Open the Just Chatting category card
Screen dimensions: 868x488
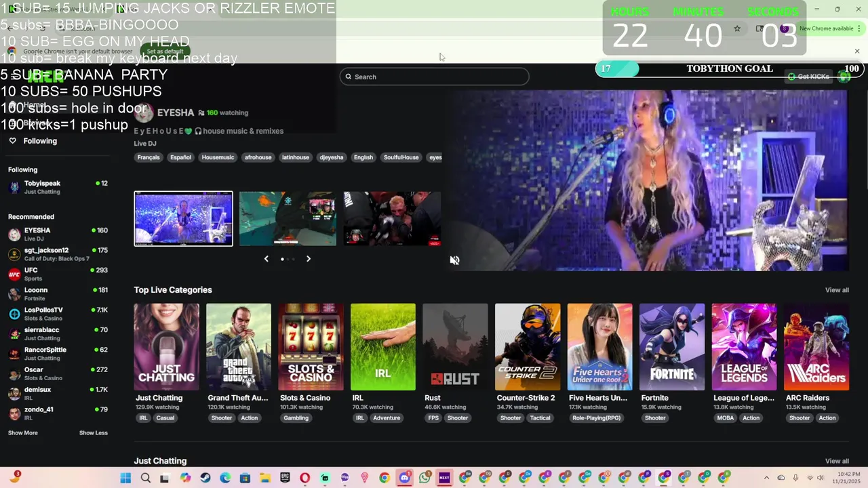(x=166, y=347)
